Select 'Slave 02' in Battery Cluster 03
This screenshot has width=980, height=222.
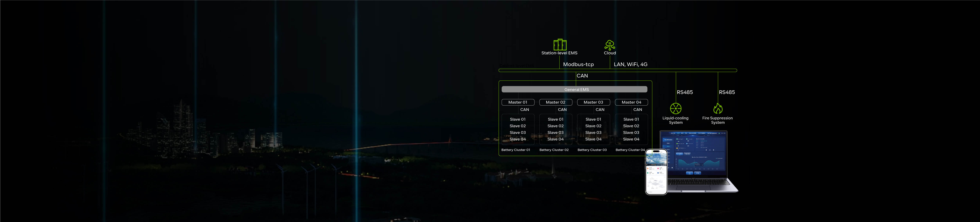tap(593, 126)
